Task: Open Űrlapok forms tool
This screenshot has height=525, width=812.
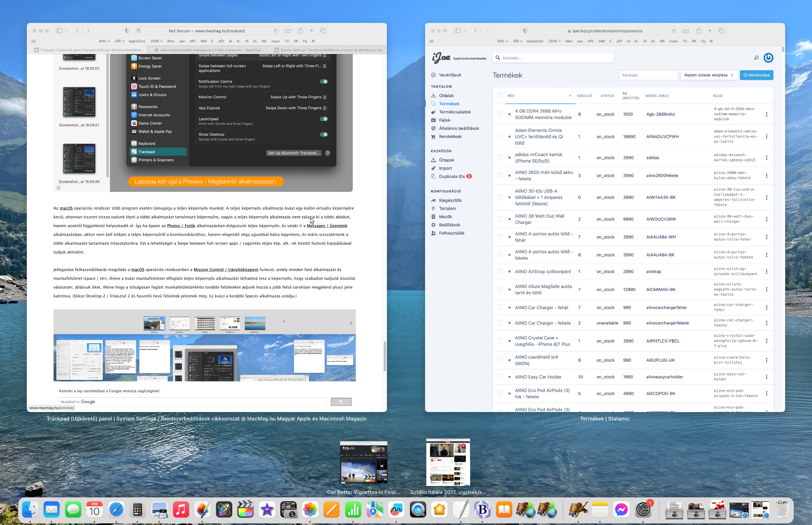Action: click(446, 160)
